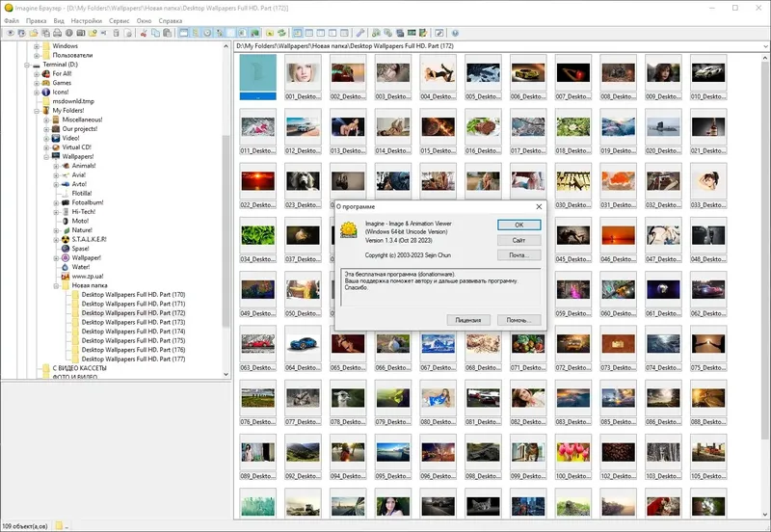Click the Virtual CD! disc icon
The height and width of the screenshot is (532, 771).
[x=56, y=147]
